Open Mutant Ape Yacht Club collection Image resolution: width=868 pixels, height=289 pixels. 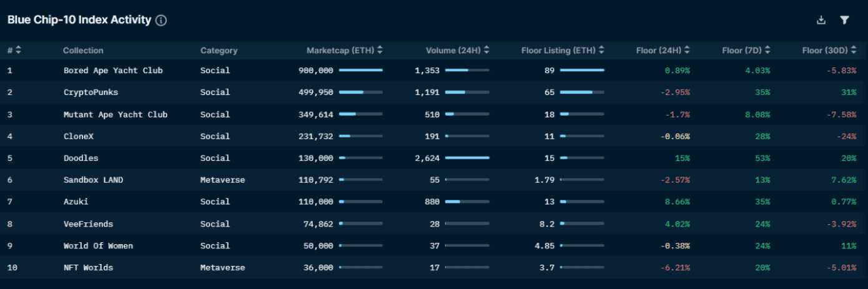tap(116, 115)
